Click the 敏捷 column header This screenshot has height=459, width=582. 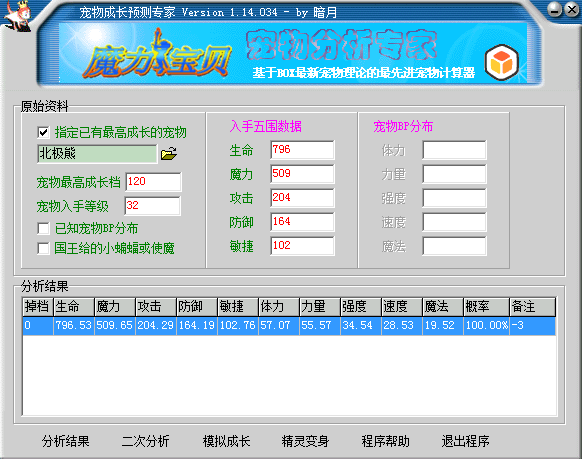coord(238,307)
